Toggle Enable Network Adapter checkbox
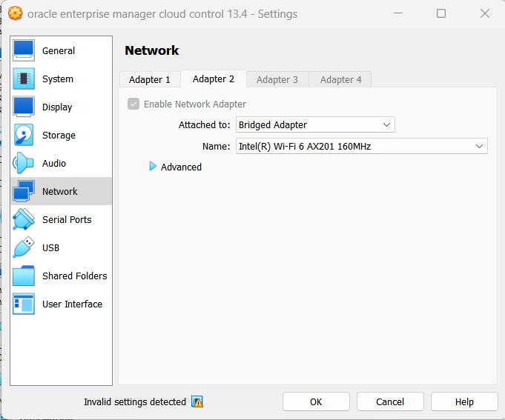The height and width of the screenshot is (420, 505). 133,104
